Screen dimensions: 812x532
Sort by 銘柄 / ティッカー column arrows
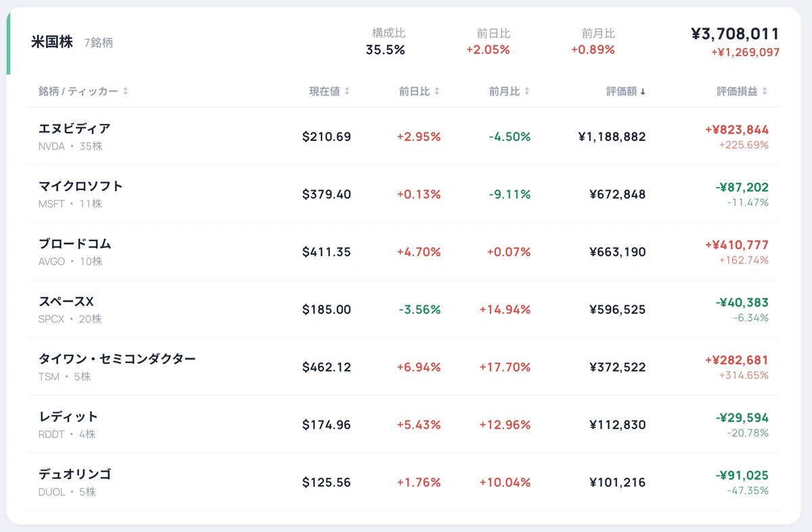coord(125,91)
